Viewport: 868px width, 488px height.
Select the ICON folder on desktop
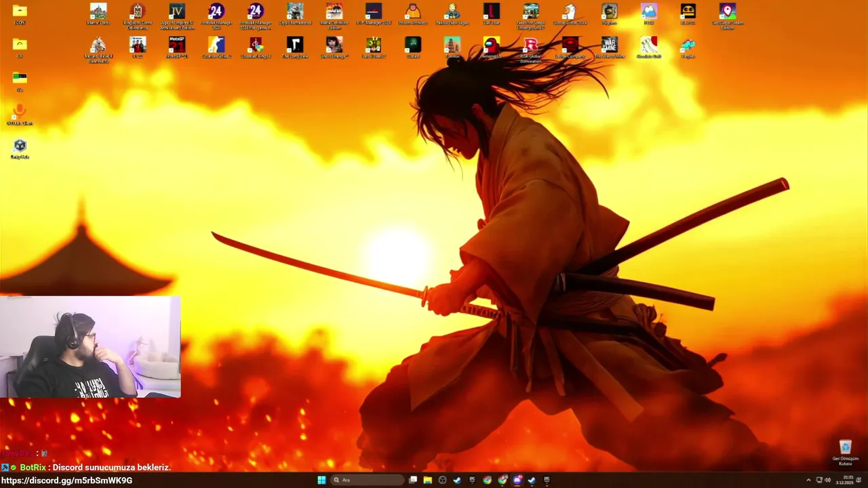click(x=20, y=15)
